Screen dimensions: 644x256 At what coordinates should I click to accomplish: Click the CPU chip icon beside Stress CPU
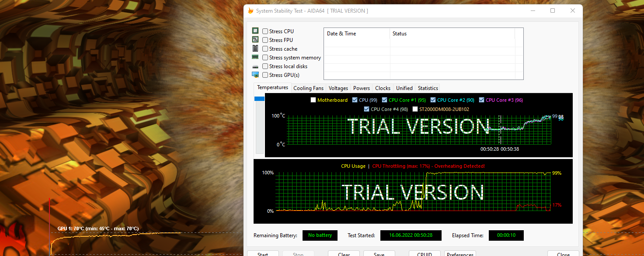tap(255, 31)
